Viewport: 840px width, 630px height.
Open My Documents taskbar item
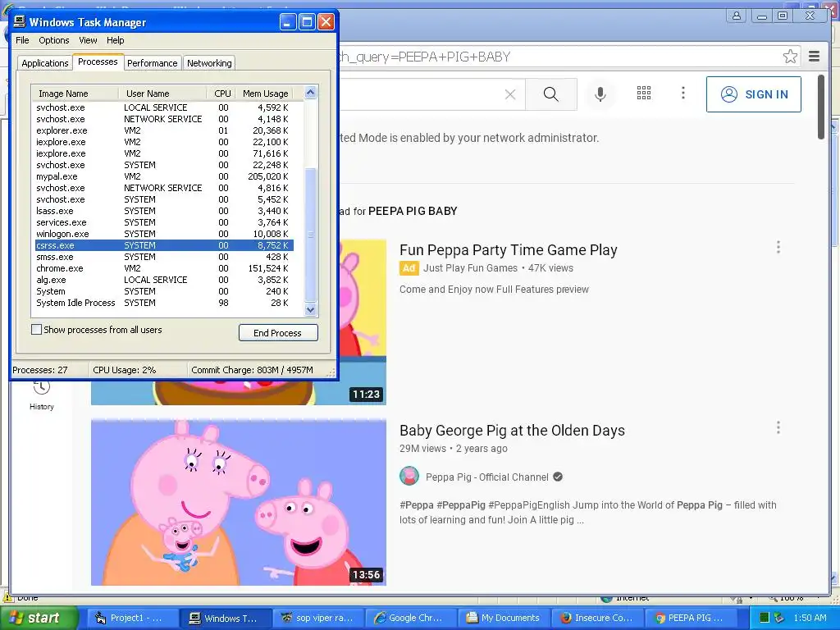click(x=504, y=618)
